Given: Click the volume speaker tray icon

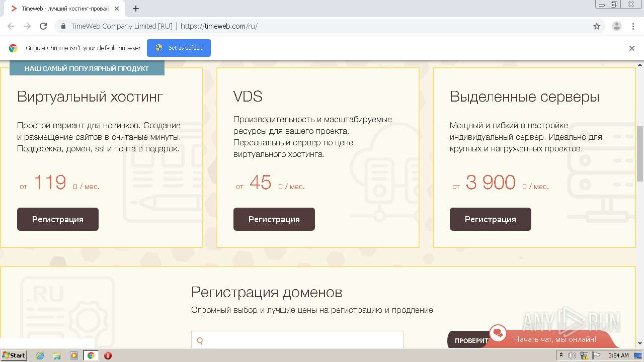Looking at the screenshot, I should [x=572, y=355].
